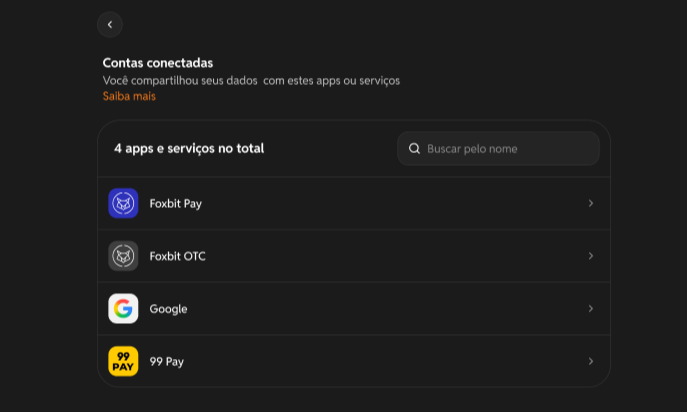Image resolution: width=687 pixels, height=412 pixels.
Task: Go back using the arrow button
Action: click(110, 25)
